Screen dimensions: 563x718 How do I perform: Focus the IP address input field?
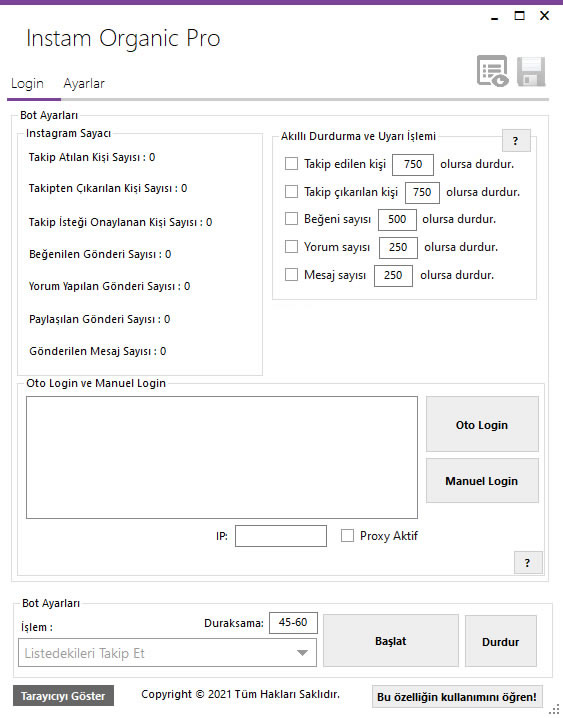click(x=281, y=536)
